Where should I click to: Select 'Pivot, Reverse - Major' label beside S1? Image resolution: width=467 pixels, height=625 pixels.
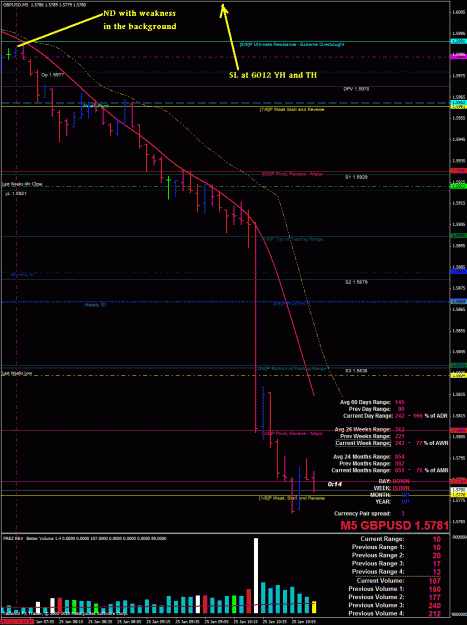[x=292, y=174]
